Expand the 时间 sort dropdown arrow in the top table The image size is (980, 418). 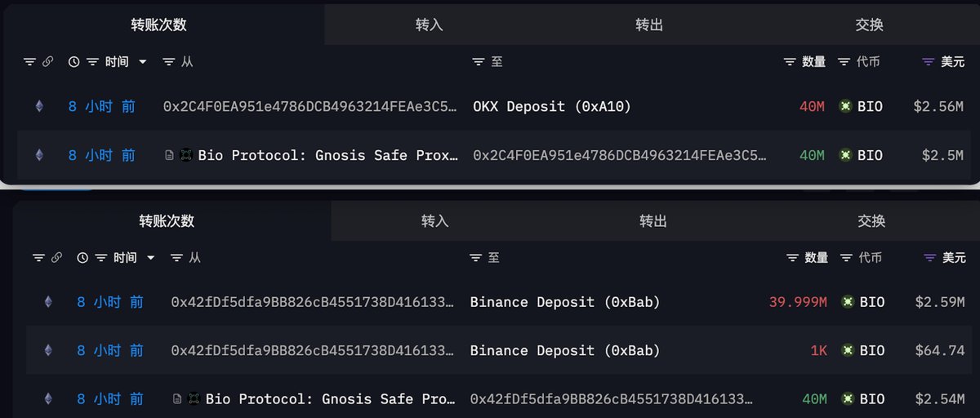(x=143, y=62)
